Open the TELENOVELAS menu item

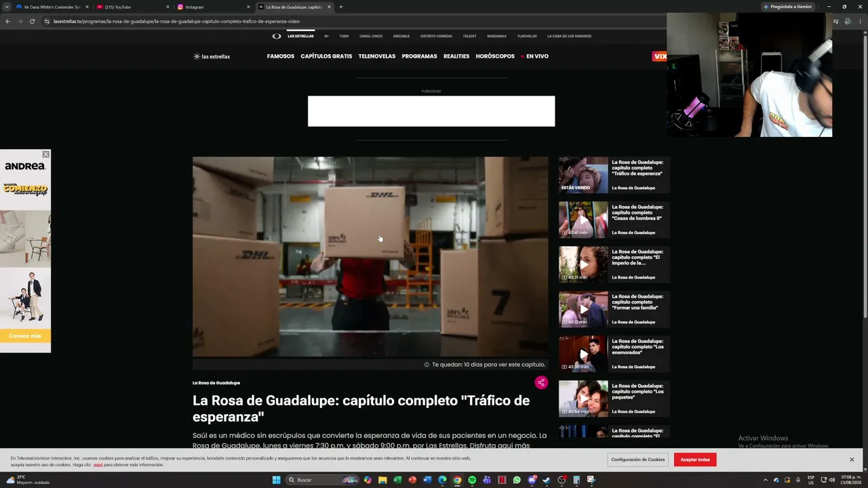pos(377,56)
